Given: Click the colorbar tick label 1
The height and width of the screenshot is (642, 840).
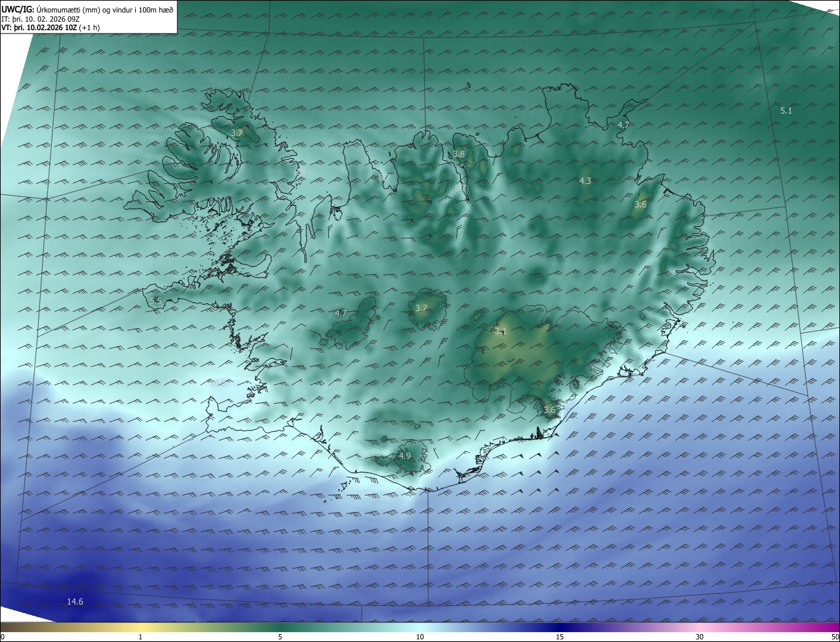Looking at the screenshot, I should [140, 637].
